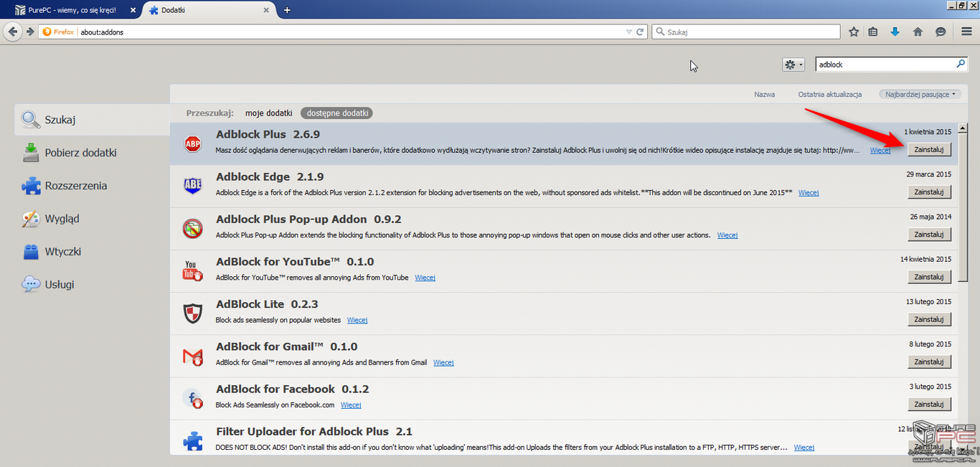980x467 pixels.
Task: Install Adblock Plus with Zainstaluj button
Action: click(x=929, y=149)
